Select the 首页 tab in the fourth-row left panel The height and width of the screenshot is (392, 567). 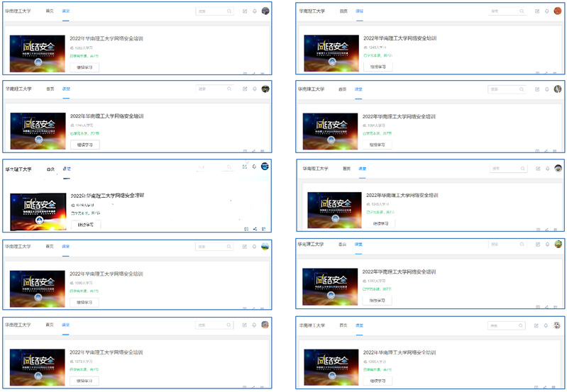click(50, 247)
